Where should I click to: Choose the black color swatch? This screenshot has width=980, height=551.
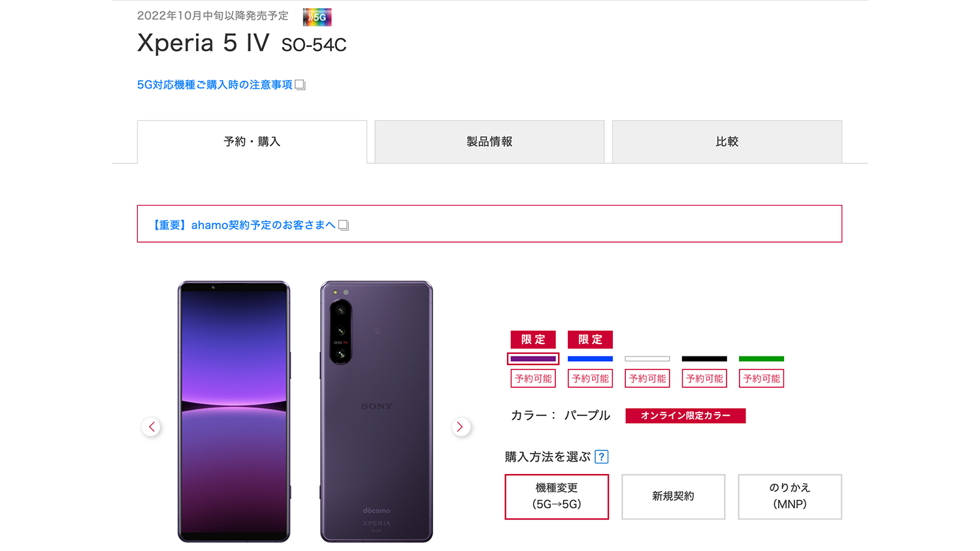point(704,358)
